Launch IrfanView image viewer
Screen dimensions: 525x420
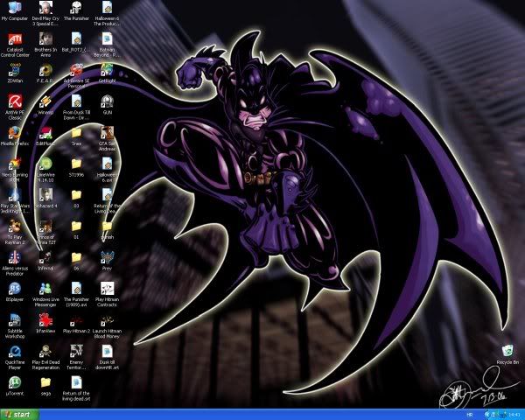click(45, 323)
